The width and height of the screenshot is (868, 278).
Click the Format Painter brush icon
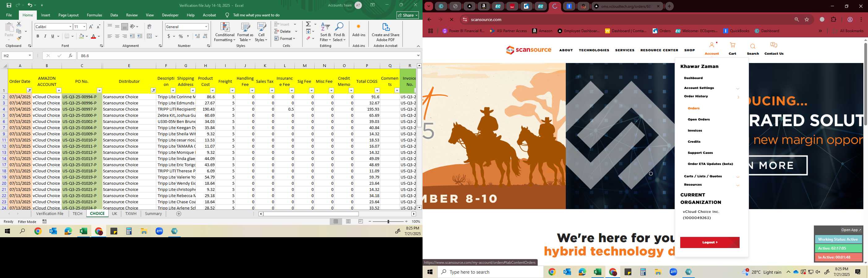(19, 38)
